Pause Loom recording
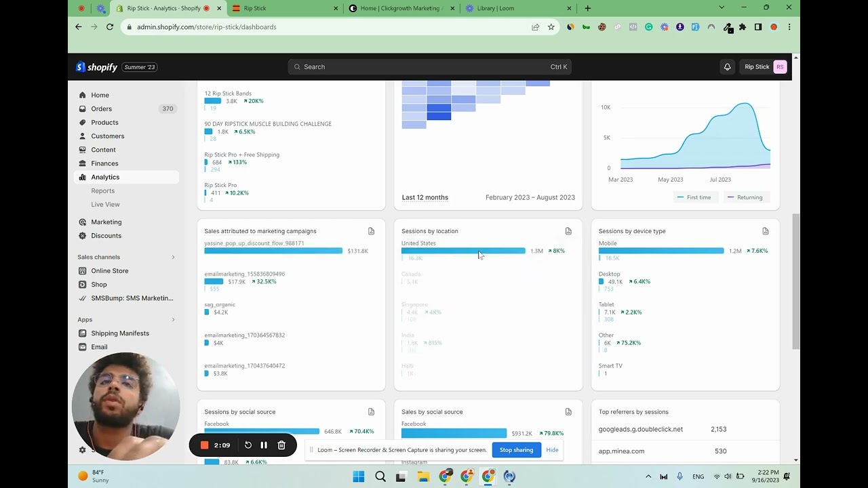 click(264, 445)
